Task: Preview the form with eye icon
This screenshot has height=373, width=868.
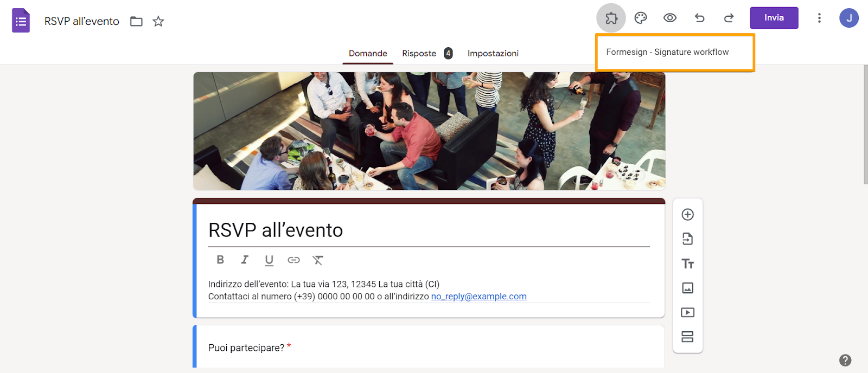Action: [670, 18]
